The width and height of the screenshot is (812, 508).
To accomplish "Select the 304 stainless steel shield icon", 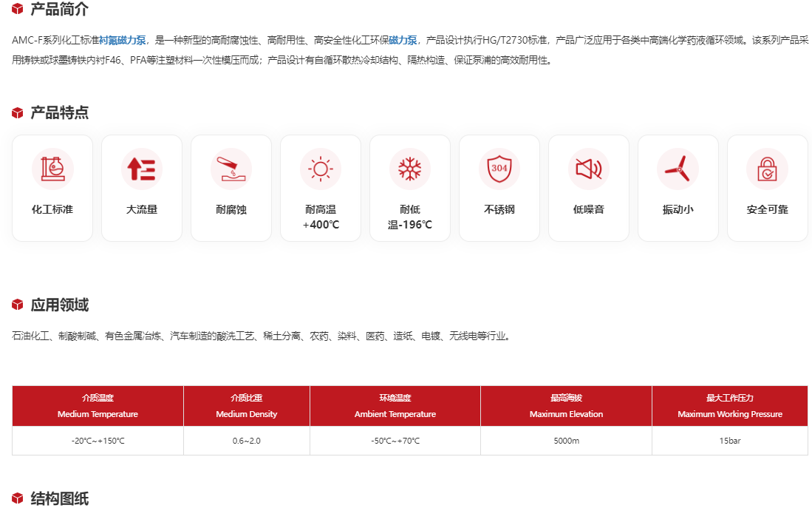I will 499,169.
